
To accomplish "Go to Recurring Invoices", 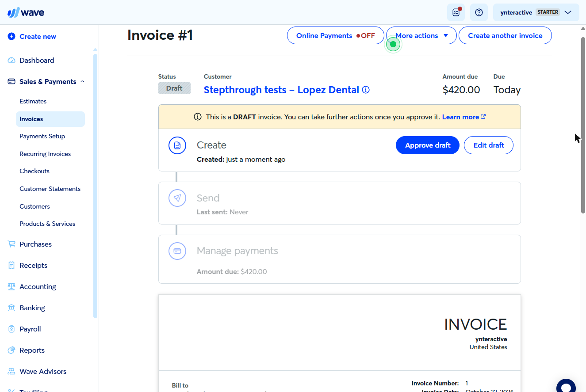I will 45,154.
